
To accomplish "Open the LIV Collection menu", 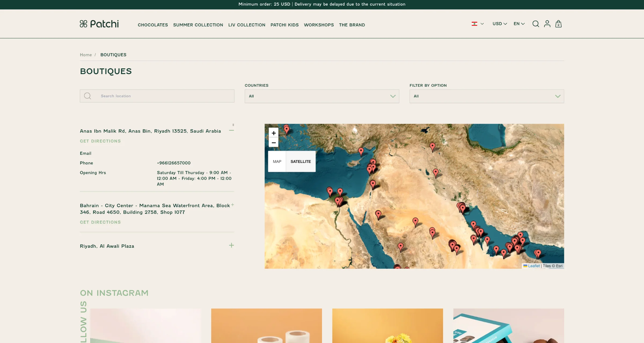I will (247, 25).
